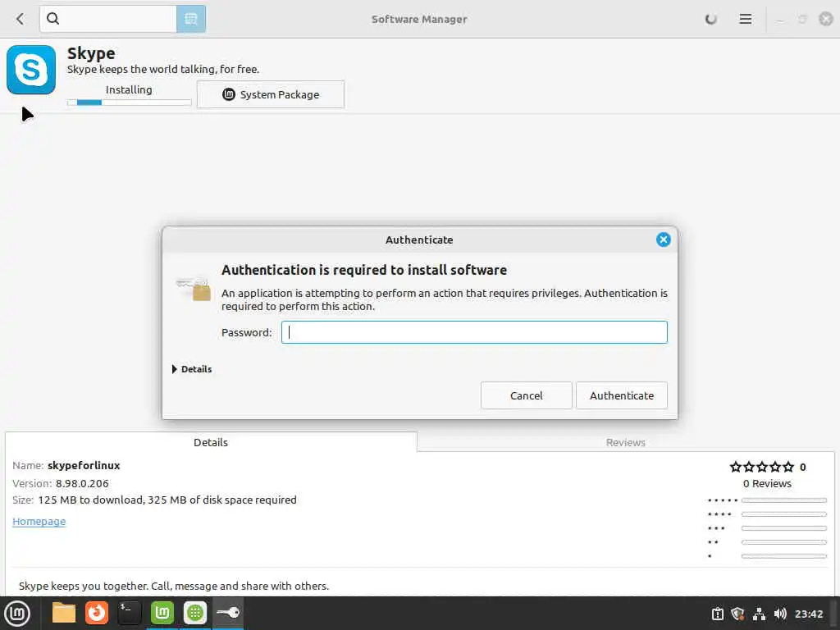Click the Installing progress bar
The width and height of the screenshot is (840, 630).
tap(129, 103)
